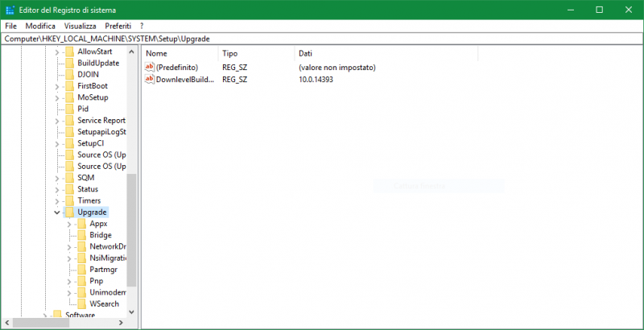Select the Pid folder icon
Viewport: 644px width, 330px height.
coord(70,109)
